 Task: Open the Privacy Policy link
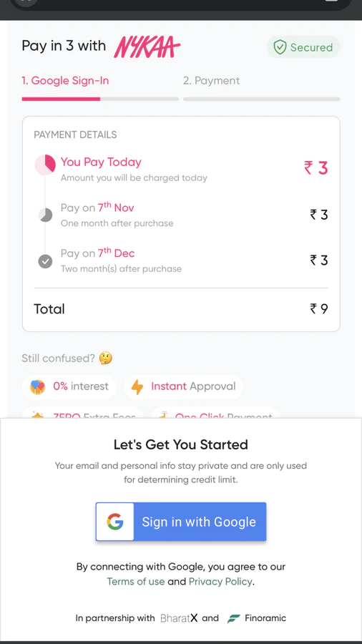[x=220, y=582]
